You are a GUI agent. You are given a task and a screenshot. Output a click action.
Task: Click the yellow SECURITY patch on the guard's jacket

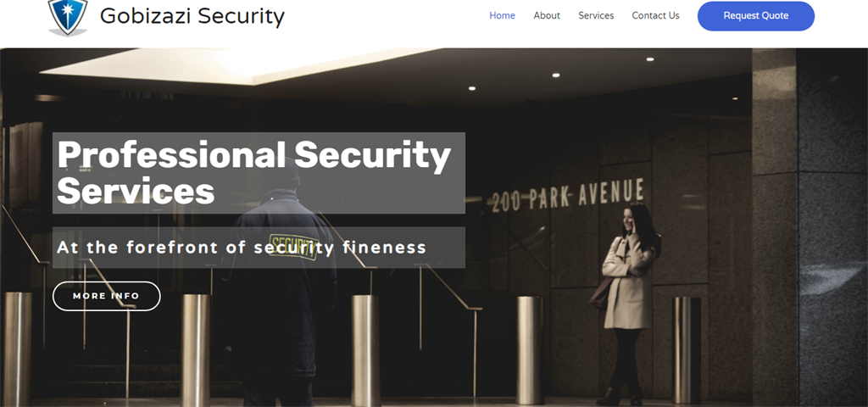click(292, 247)
